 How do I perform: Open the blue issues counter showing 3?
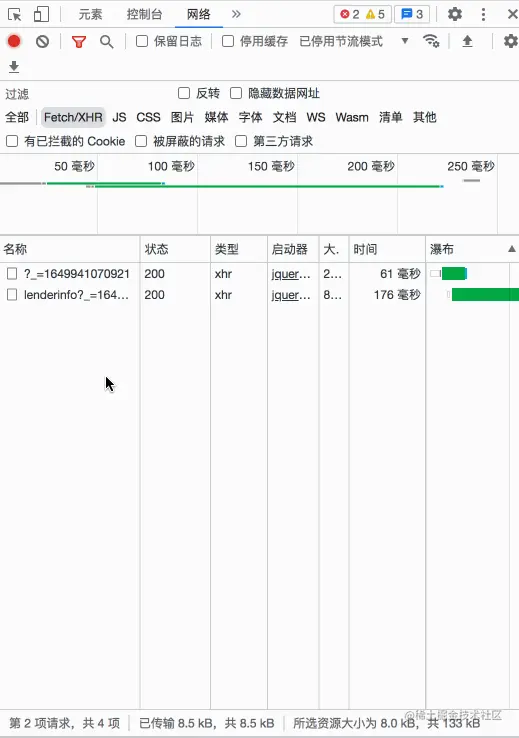tap(412, 15)
